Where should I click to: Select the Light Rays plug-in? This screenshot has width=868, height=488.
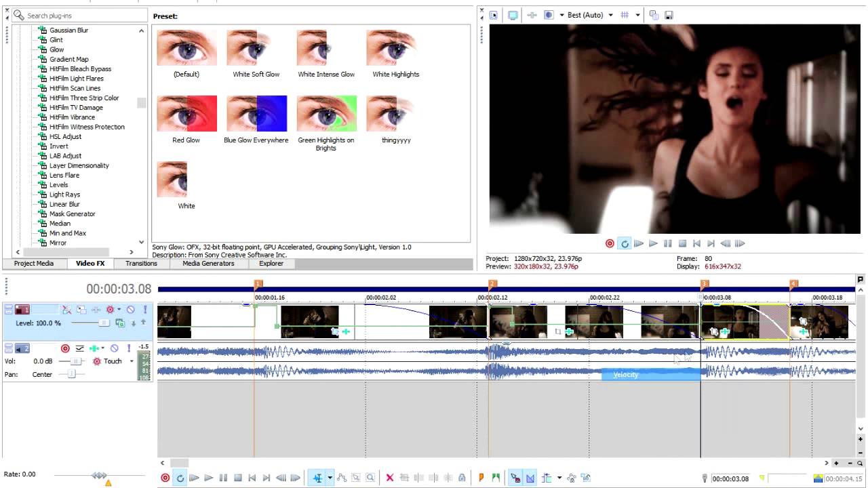[64, 195]
